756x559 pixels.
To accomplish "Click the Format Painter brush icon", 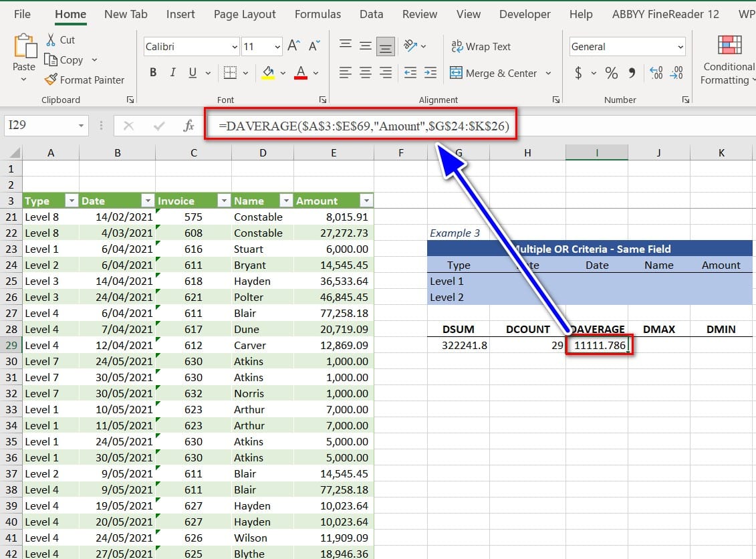I will (x=51, y=80).
